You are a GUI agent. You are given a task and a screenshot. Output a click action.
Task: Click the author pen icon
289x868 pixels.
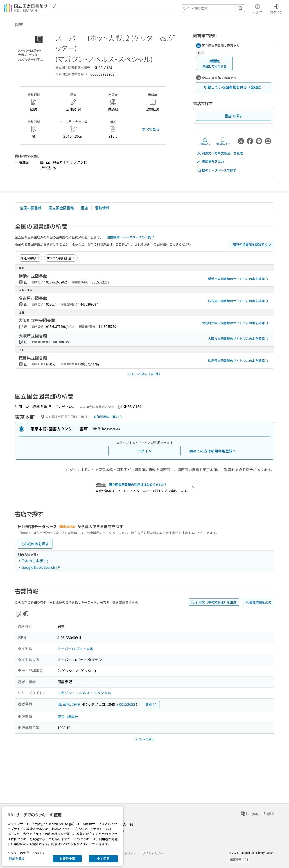click(73, 102)
